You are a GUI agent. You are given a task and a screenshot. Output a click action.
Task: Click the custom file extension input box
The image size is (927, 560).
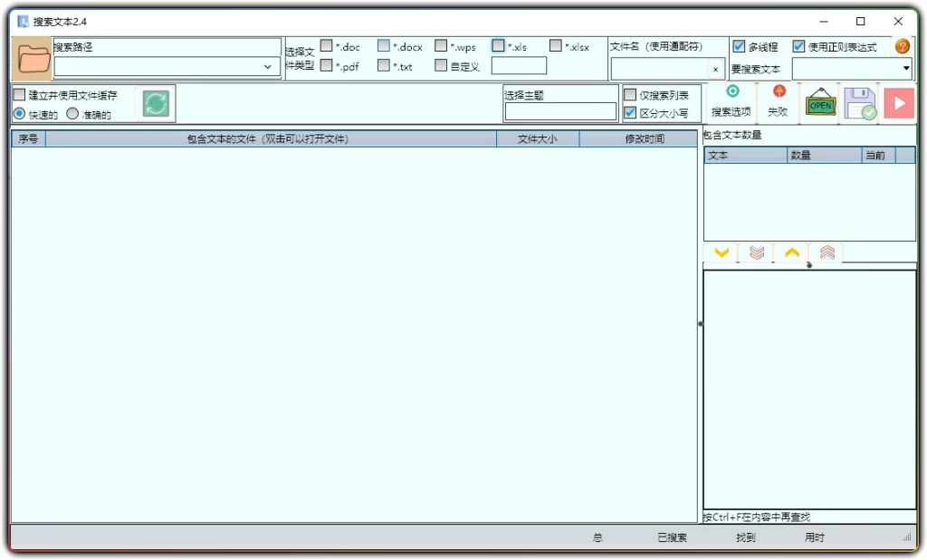(x=519, y=65)
